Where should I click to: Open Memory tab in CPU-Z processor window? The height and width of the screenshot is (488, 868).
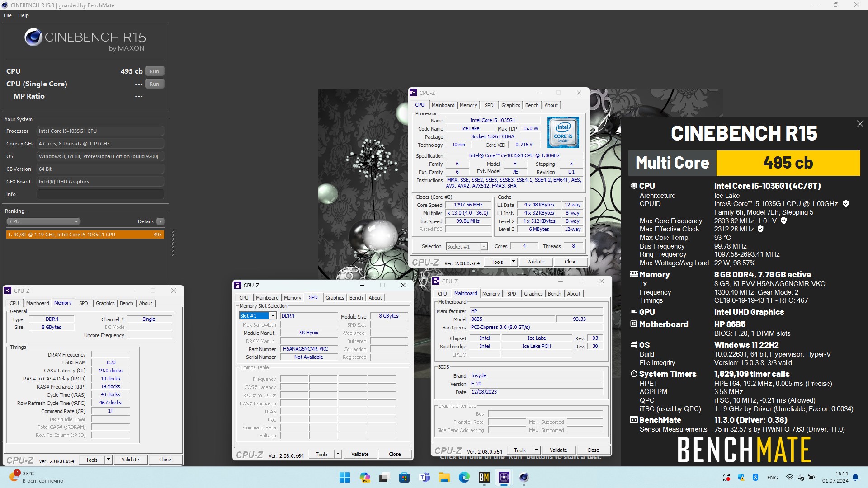(x=468, y=105)
